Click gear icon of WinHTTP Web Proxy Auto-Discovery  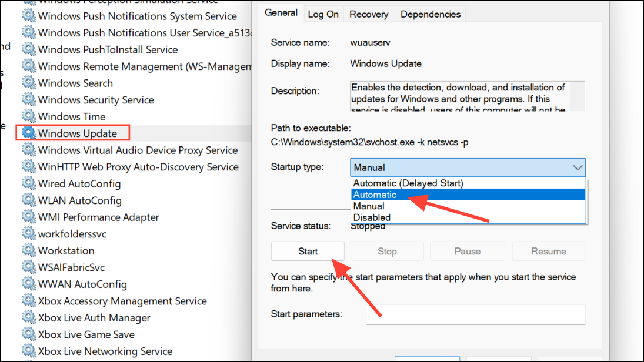pyautogui.click(x=29, y=167)
